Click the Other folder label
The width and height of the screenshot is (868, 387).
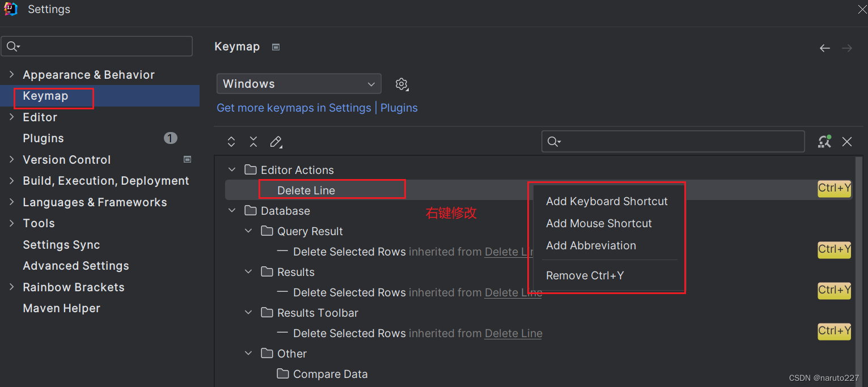[x=292, y=354]
